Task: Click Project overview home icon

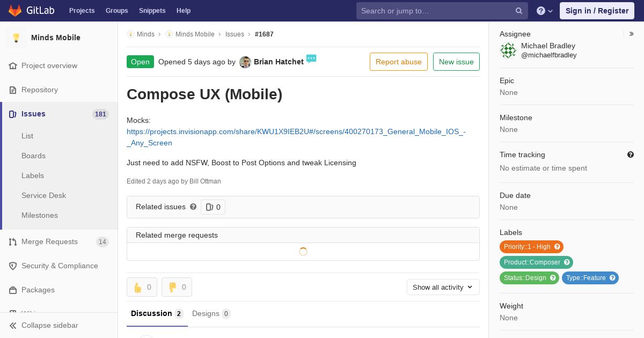Action: point(13,65)
